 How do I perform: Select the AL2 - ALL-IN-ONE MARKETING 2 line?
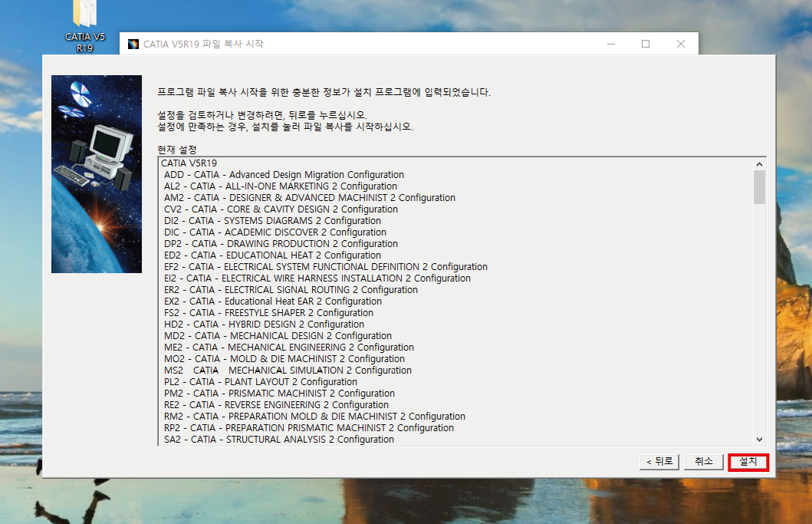[280, 186]
